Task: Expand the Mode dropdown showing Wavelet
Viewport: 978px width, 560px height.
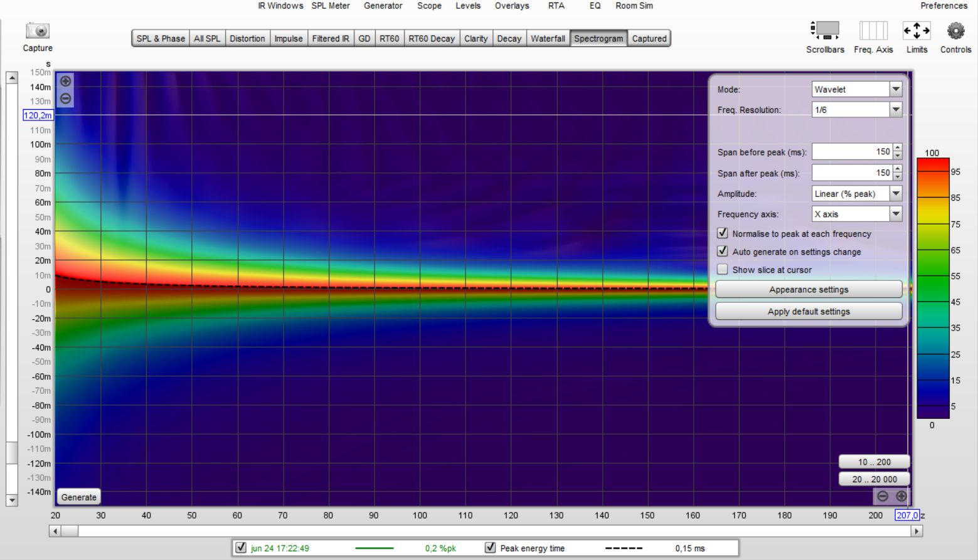Action: [x=896, y=90]
